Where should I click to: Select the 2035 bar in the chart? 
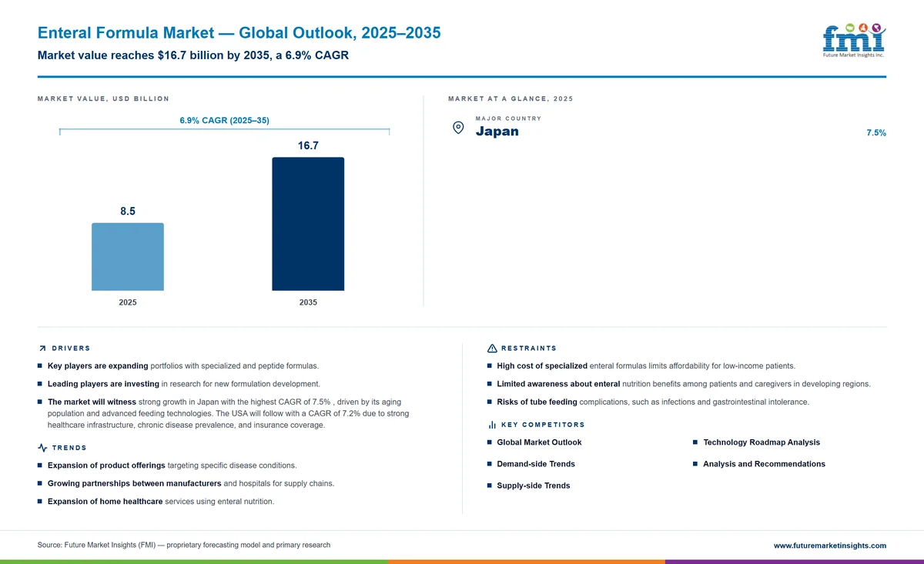(x=308, y=224)
